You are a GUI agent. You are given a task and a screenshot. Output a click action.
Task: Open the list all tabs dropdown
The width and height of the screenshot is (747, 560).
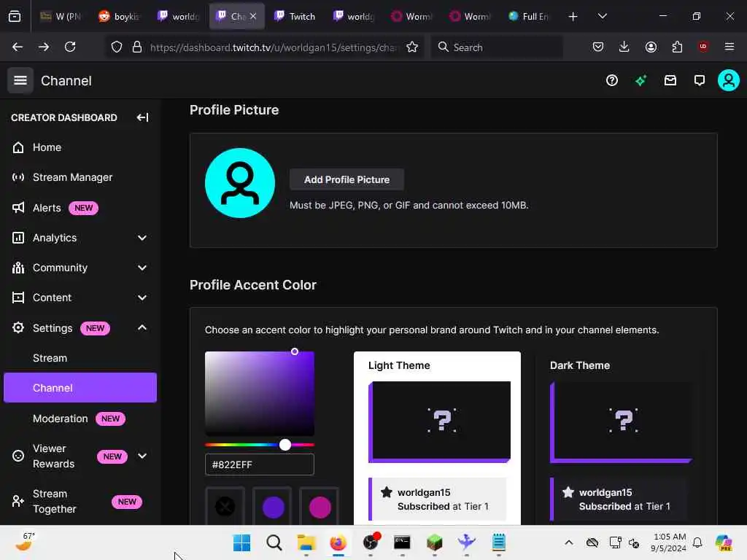602,16
